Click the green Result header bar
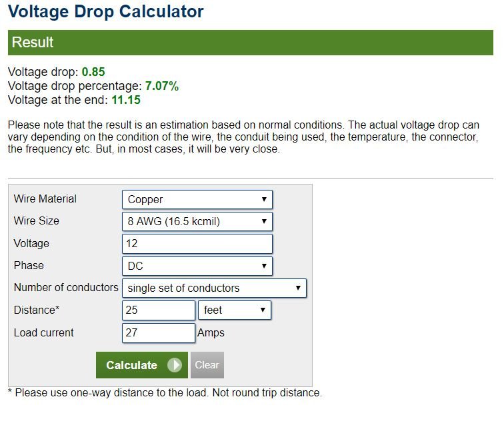504x421 pixels. [x=250, y=43]
